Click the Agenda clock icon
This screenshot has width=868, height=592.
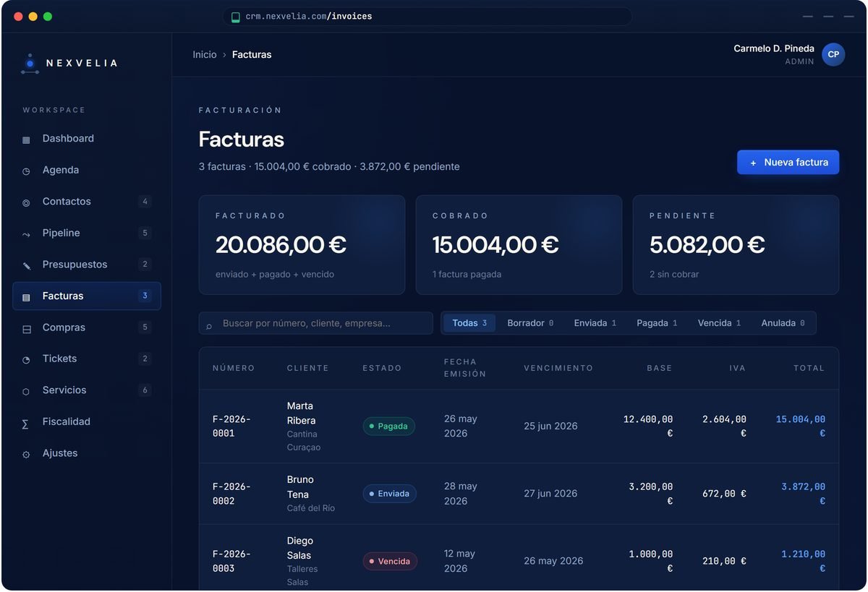pyautogui.click(x=26, y=171)
